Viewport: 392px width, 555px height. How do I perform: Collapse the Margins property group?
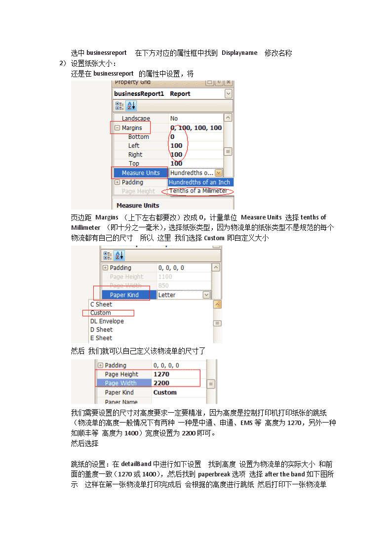click(x=118, y=128)
